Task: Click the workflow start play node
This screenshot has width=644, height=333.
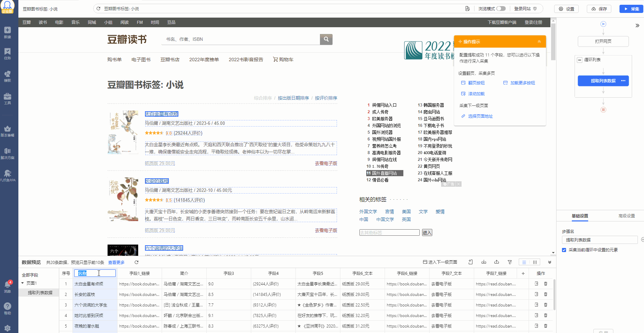Action: pos(603,24)
